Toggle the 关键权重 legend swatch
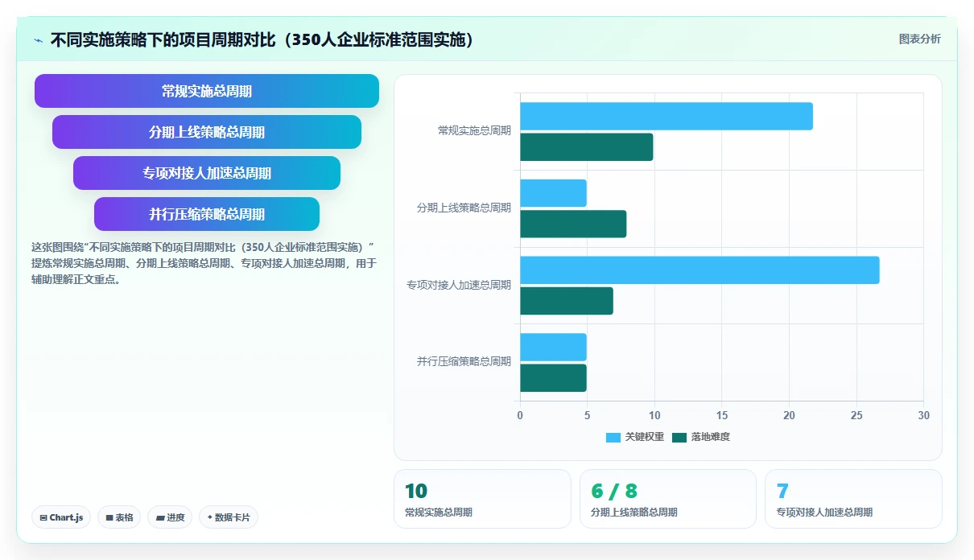This screenshot has width=974, height=560. click(613, 437)
